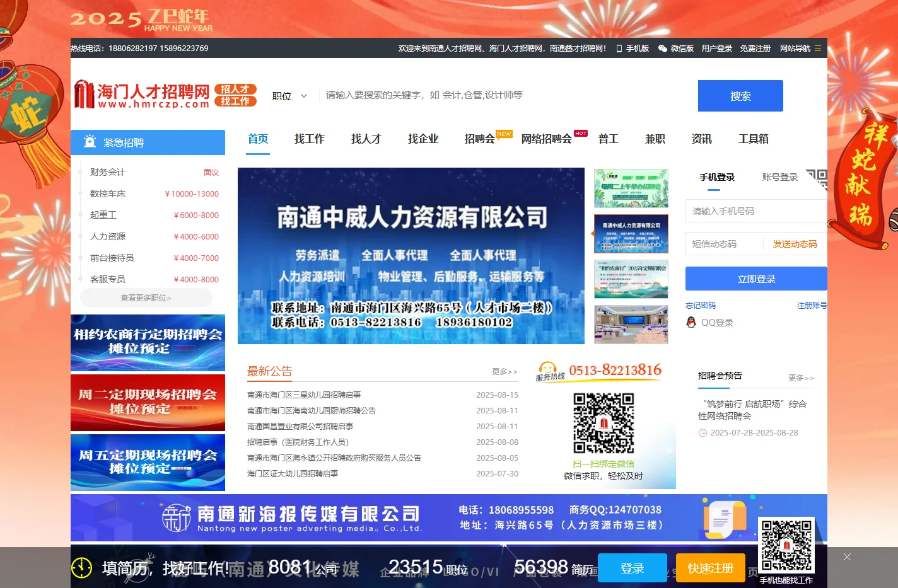Image resolution: width=898 pixels, height=588 pixels.
Task: Open the 兼职 nav tab
Action: [655, 139]
